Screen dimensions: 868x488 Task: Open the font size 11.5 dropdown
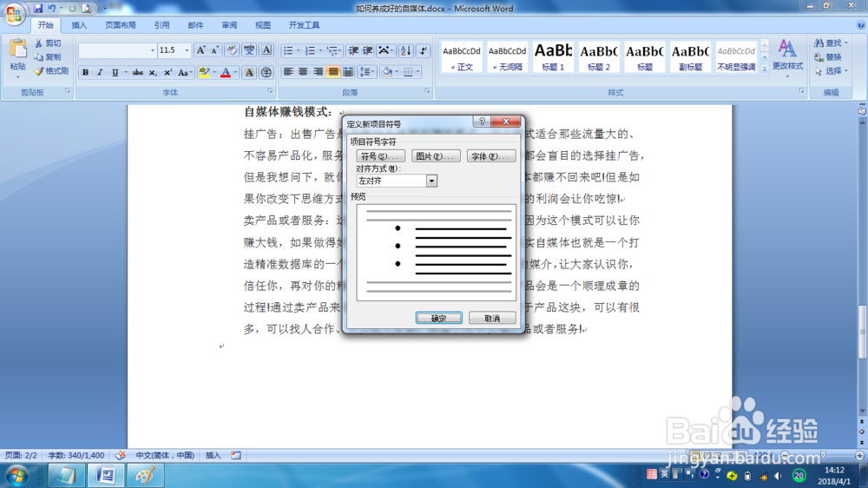click(x=187, y=50)
